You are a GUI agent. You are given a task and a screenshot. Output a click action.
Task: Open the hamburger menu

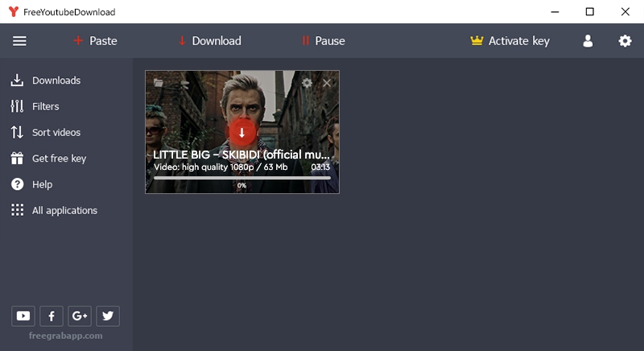point(19,41)
